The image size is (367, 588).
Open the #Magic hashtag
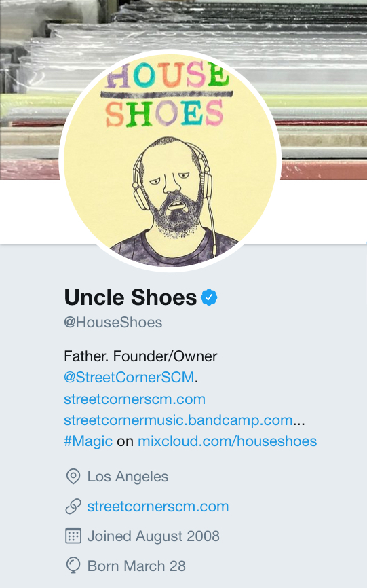(88, 441)
